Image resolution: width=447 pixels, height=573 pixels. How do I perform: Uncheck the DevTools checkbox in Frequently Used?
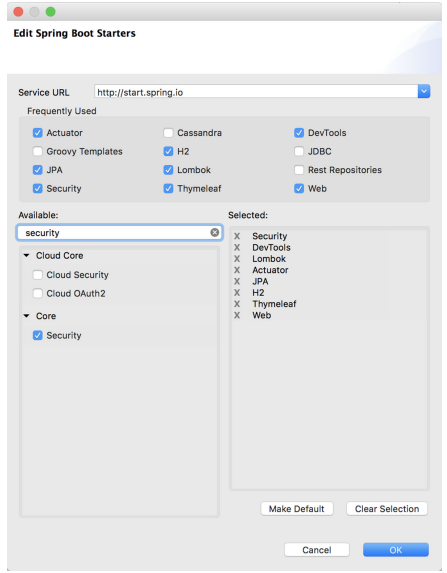click(x=299, y=133)
